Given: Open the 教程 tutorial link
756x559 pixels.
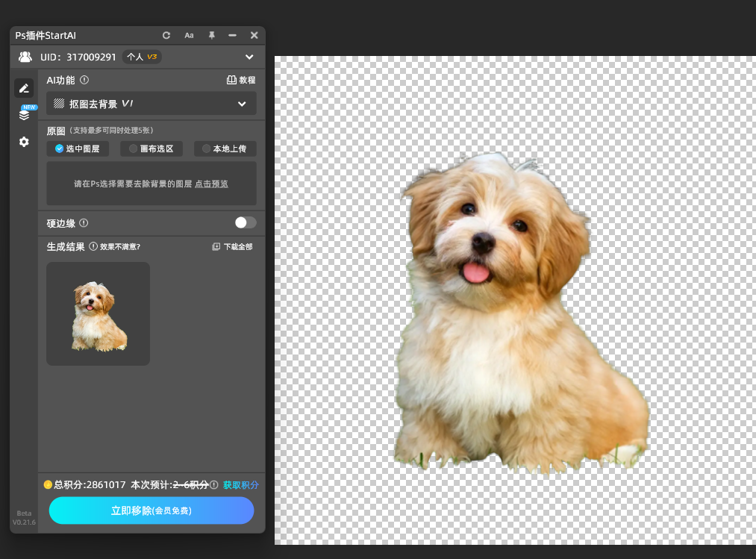Looking at the screenshot, I should pyautogui.click(x=241, y=80).
